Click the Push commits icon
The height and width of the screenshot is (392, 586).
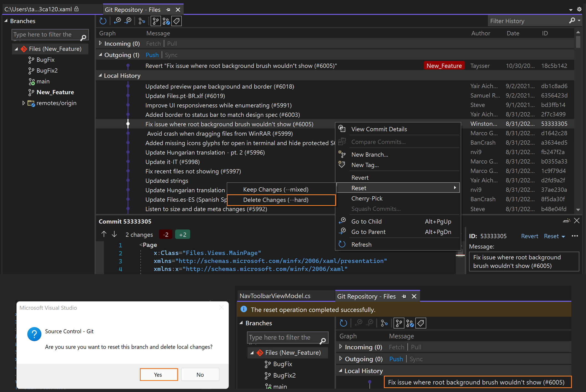tap(129, 20)
